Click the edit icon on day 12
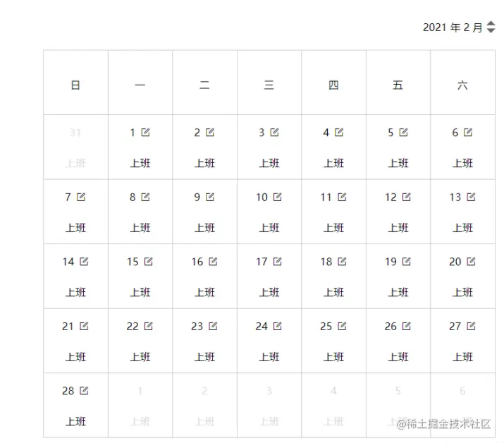 407,197
